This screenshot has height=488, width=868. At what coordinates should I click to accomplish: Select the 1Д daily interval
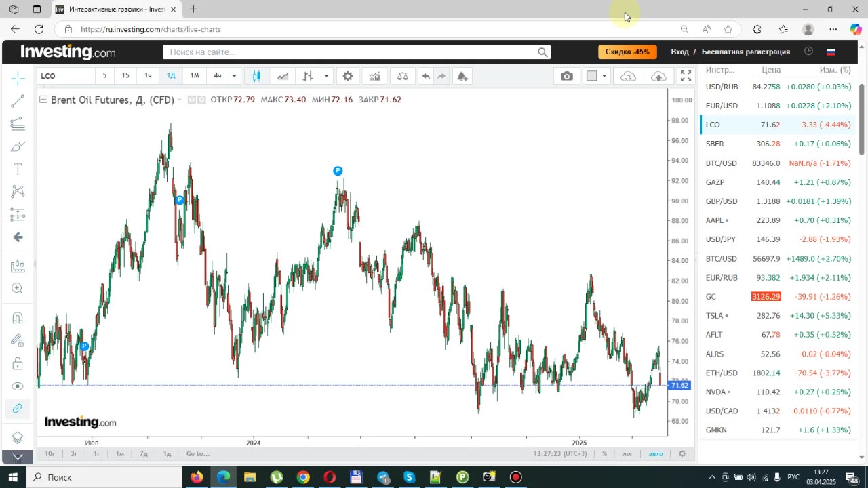[171, 76]
